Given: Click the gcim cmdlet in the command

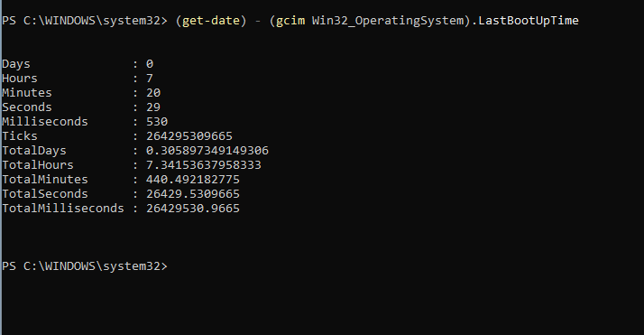Looking at the screenshot, I should click(x=290, y=21).
